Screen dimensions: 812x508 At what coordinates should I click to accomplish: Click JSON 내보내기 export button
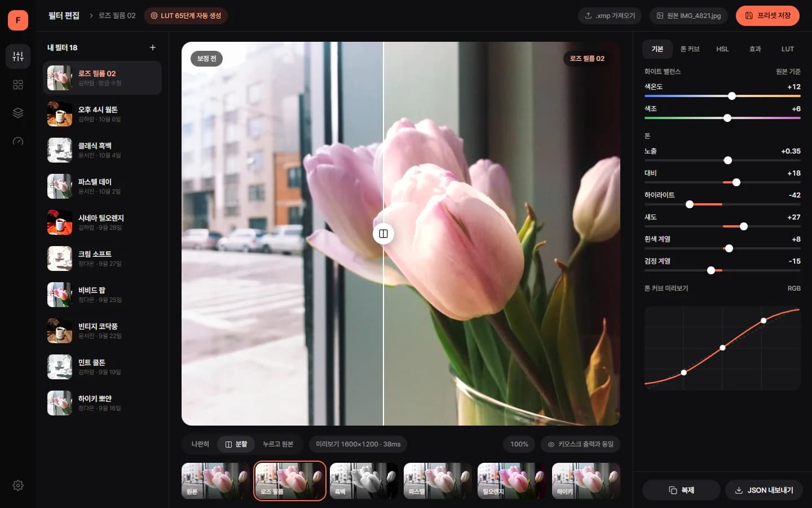(764, 490)
